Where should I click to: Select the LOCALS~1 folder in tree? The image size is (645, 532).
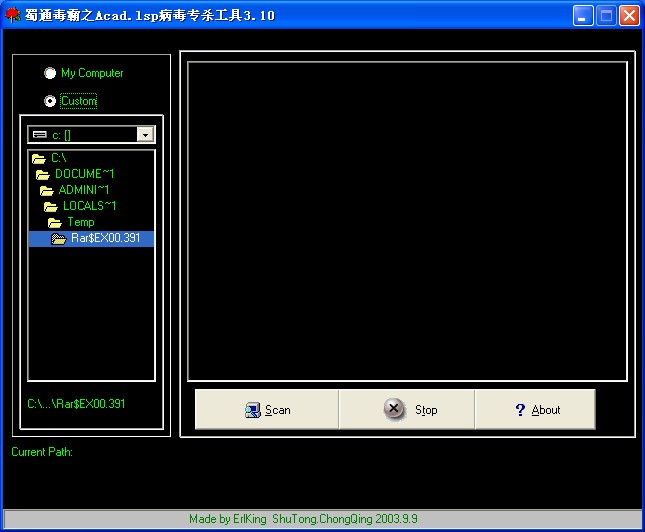[89, 206]
